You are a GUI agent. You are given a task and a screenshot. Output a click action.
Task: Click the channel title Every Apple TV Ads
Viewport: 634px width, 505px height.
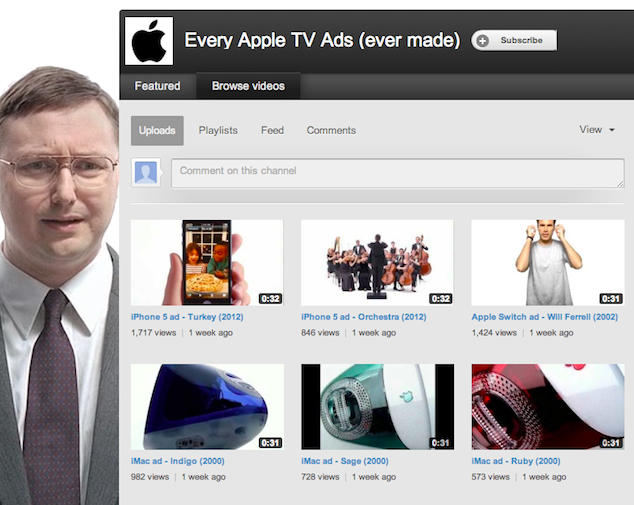coord(322,40)
